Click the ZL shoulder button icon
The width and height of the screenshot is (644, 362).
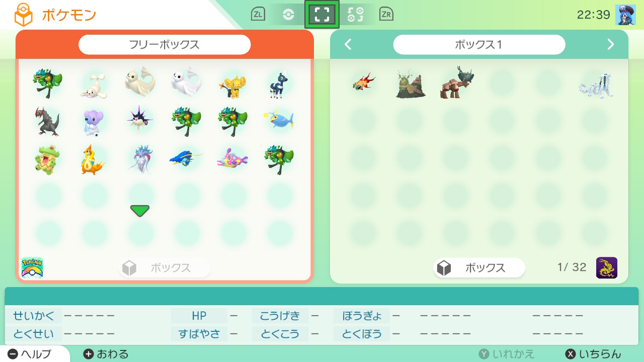coord(258,15)
